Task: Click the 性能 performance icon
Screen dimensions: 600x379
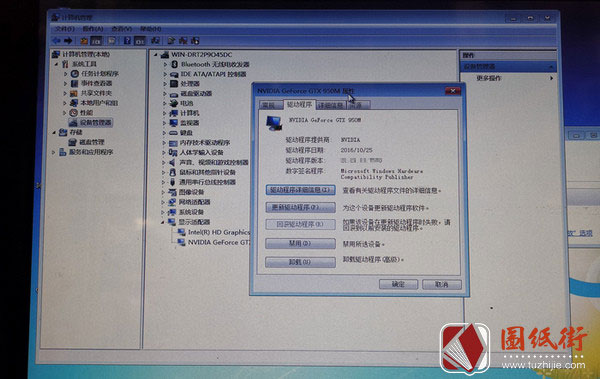Action: (73, 113)
